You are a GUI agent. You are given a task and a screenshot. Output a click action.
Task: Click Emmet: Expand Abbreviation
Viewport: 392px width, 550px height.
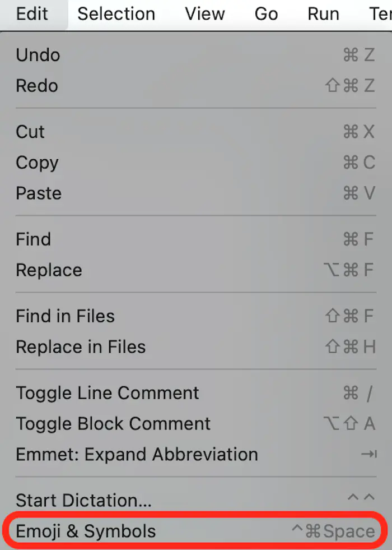137,454
